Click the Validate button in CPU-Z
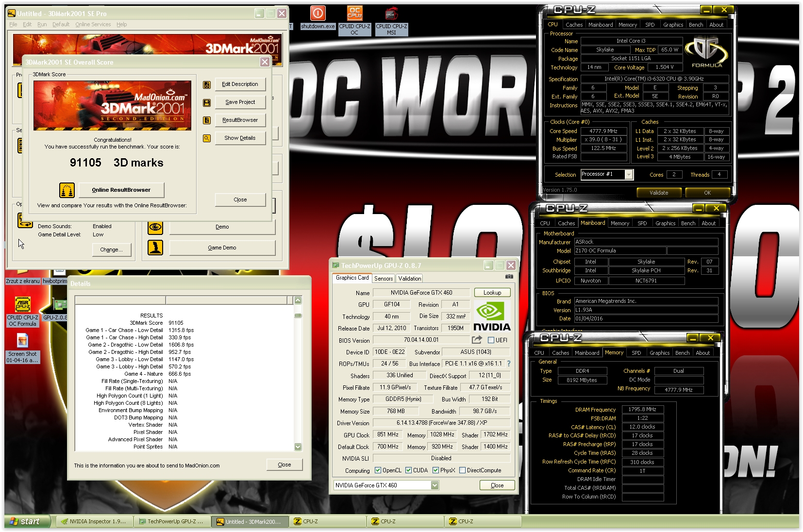 [x=659, y=193]
